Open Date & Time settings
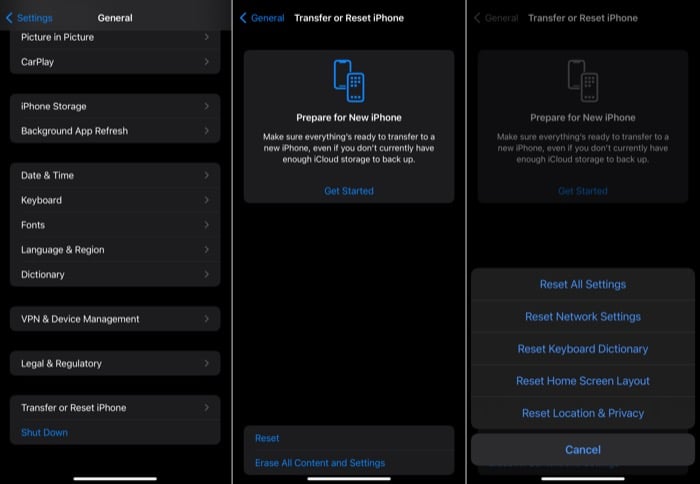Image resolution: width=700 pixels, height=484 pixels. click(x=115, y=175)
